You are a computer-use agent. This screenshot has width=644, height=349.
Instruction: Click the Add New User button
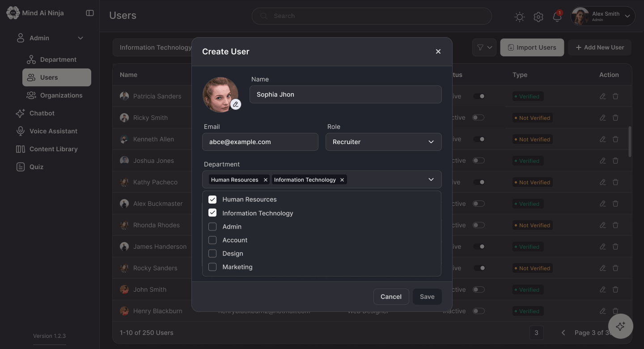600,47
